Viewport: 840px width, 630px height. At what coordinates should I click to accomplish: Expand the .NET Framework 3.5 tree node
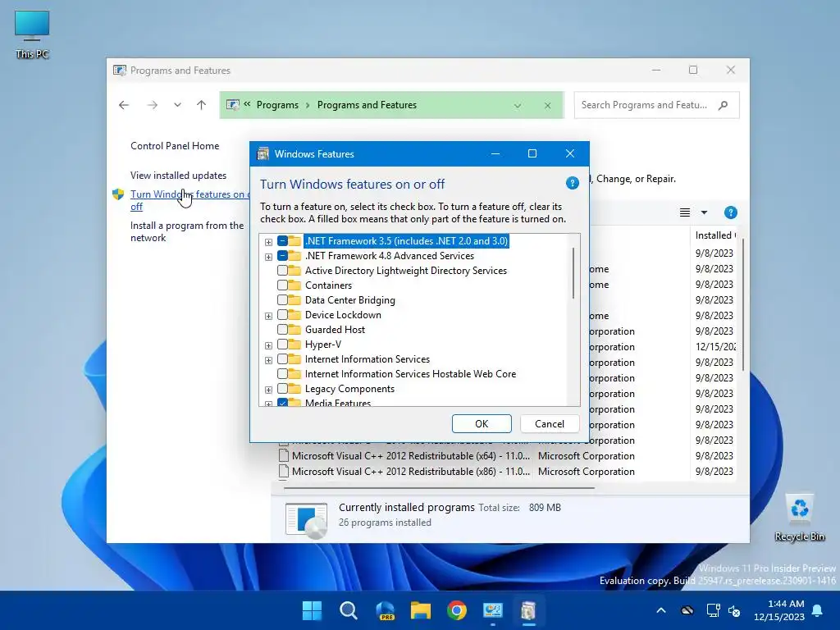pos(268,242)
